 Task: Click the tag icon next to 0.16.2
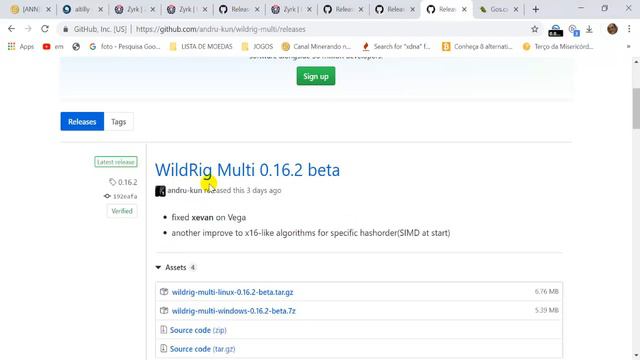(113, 182)
